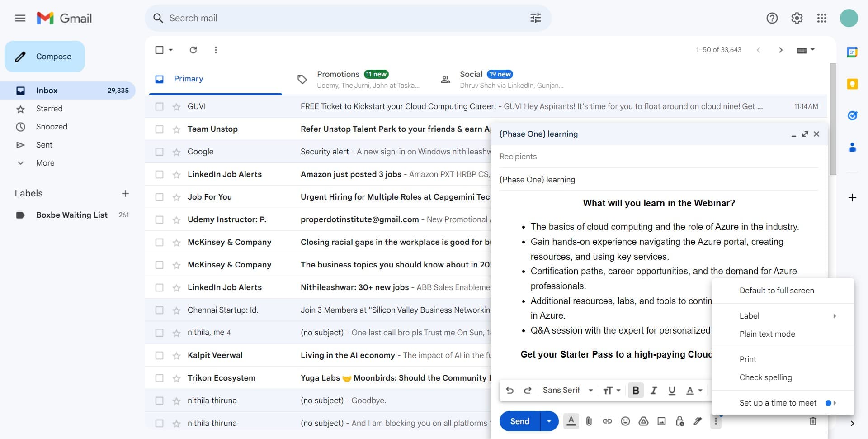
Task: Select the GUVI email checkbox
Action: click(159, 106)
